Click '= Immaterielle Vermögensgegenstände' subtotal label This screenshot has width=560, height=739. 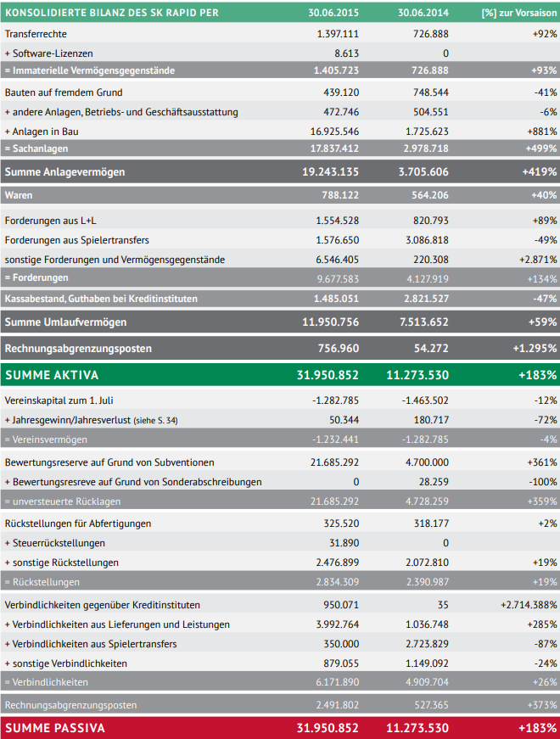coord(90,70)
